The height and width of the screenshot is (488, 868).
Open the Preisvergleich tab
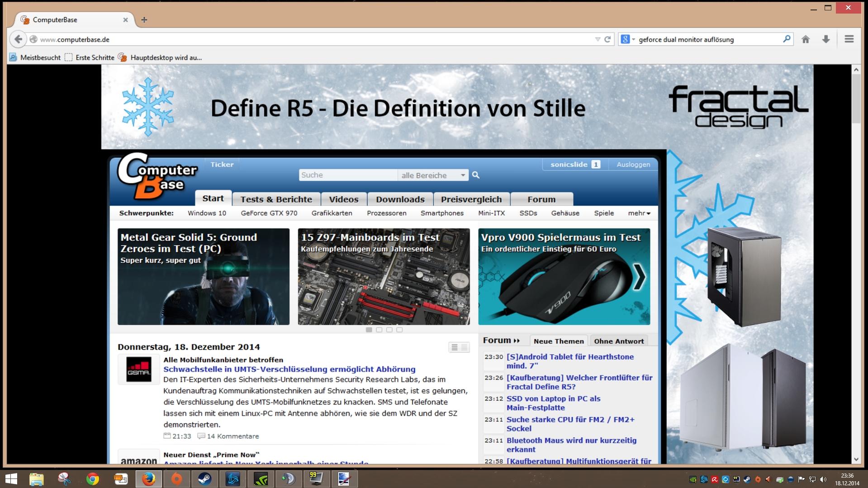click(471, 199)
